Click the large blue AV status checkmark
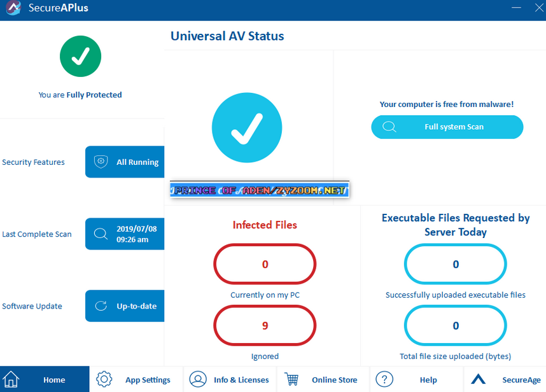 [247, 127]
